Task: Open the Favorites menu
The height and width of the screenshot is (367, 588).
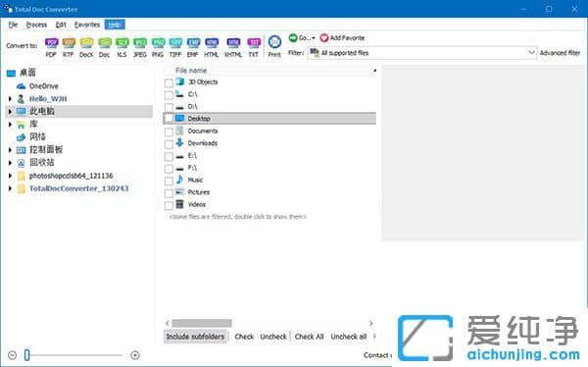Action: coord(87,25)
